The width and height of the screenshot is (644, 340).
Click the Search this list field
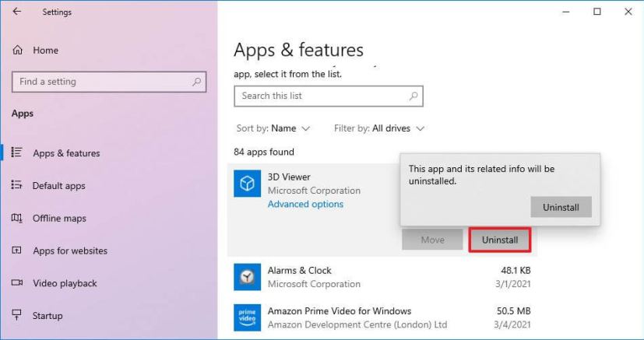pyautogui.click(x=319, y=96)
